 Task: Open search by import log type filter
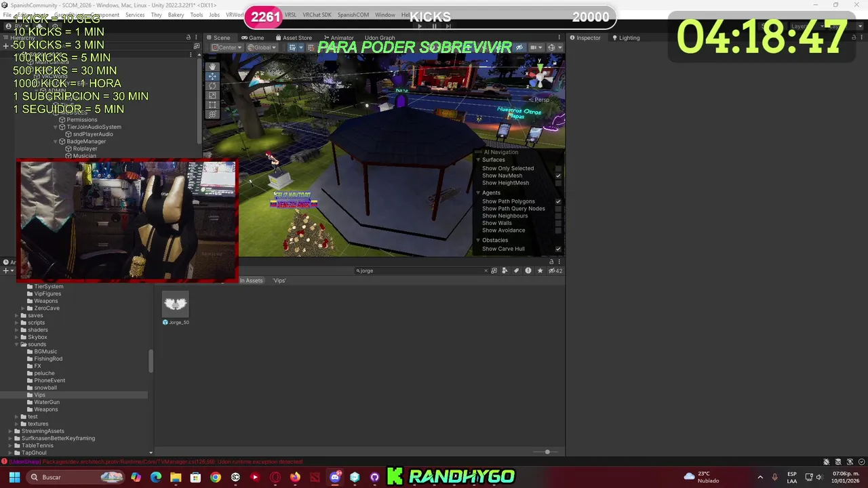(528, 270)
